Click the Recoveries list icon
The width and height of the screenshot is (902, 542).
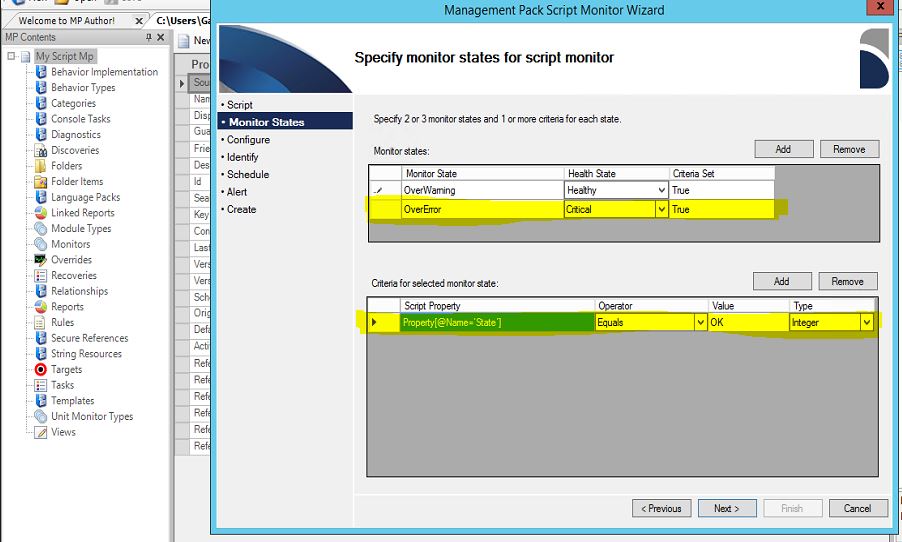click(41, 275)
